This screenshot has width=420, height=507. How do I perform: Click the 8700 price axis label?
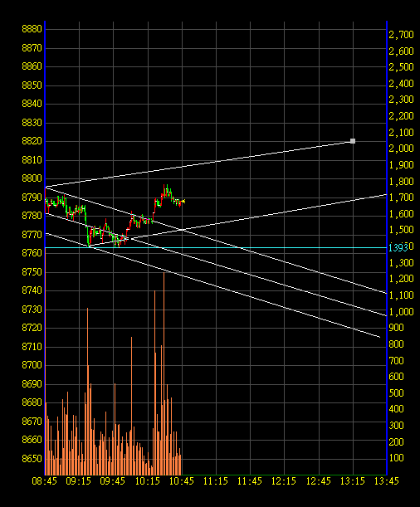click(32, 365)
